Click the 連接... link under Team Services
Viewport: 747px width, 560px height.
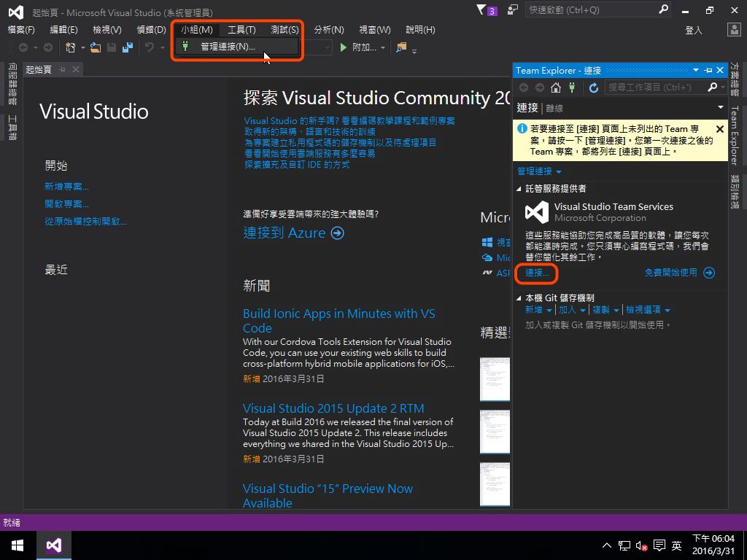coord(537,273)
